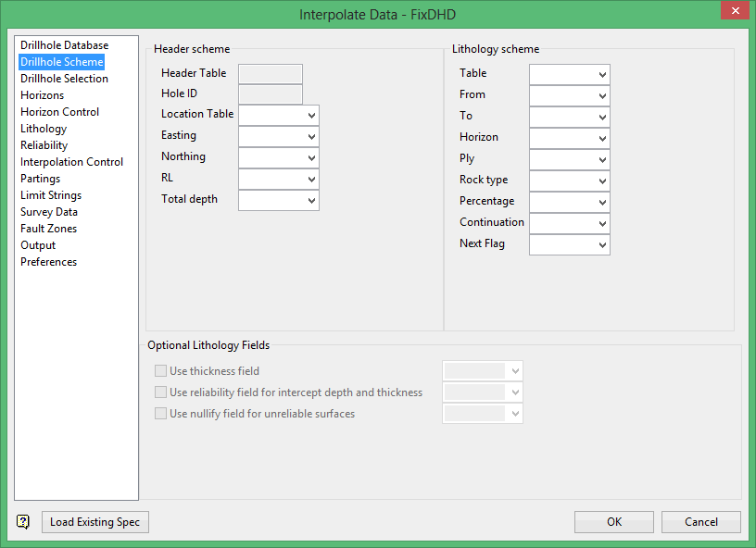Click the Cancel button
This screenshot has width=756, height=548.
[701, 522]
